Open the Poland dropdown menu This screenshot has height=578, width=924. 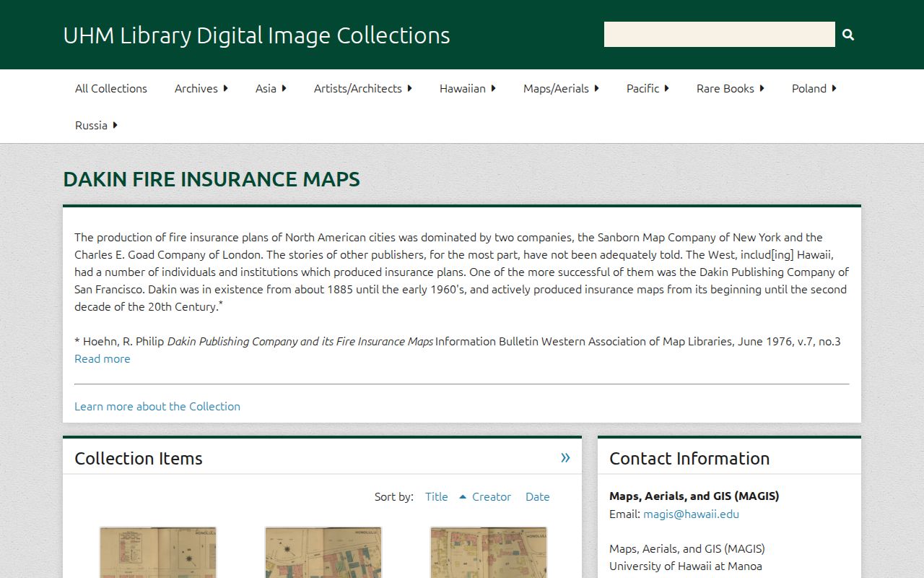814,88
